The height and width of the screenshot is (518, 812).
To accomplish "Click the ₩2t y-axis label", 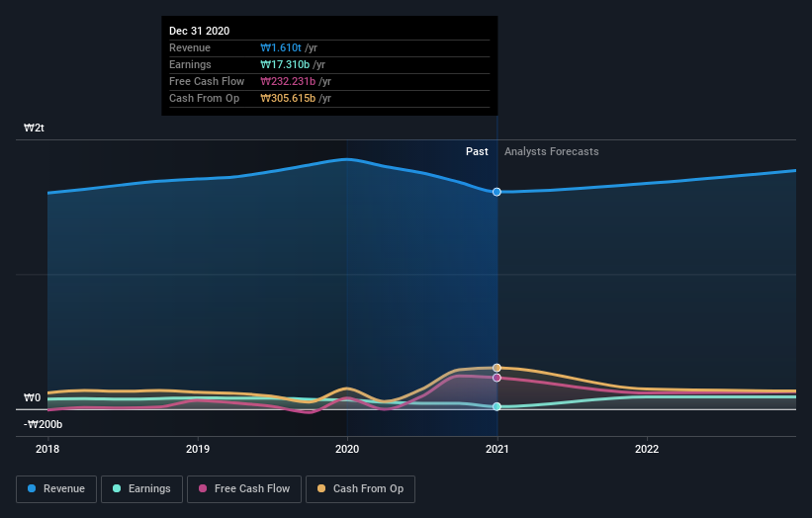I will click(x=35, y=128).
